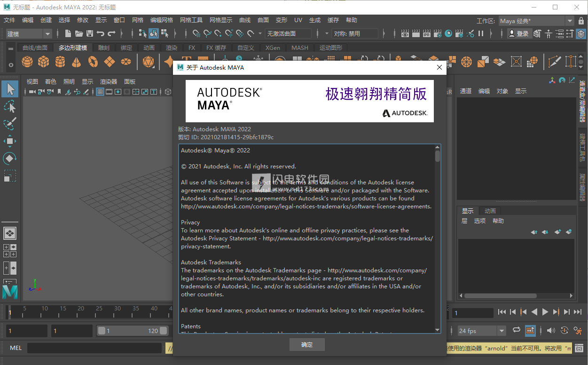Open the 文件 menu

click(9, 20)
